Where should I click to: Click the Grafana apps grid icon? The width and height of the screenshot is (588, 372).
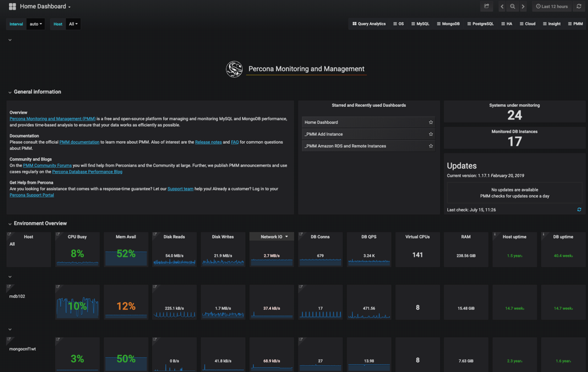(x=11, y=6)
